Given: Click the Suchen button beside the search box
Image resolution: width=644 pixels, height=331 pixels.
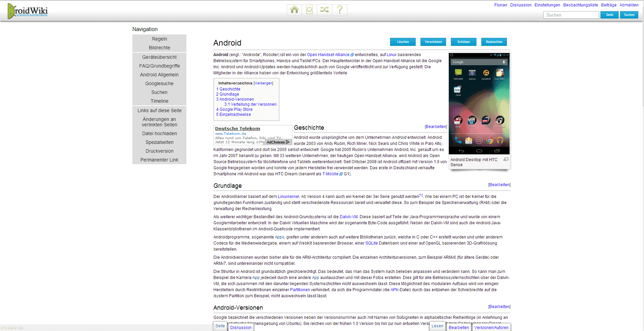Looking at the screenshot, I should 629,15.
